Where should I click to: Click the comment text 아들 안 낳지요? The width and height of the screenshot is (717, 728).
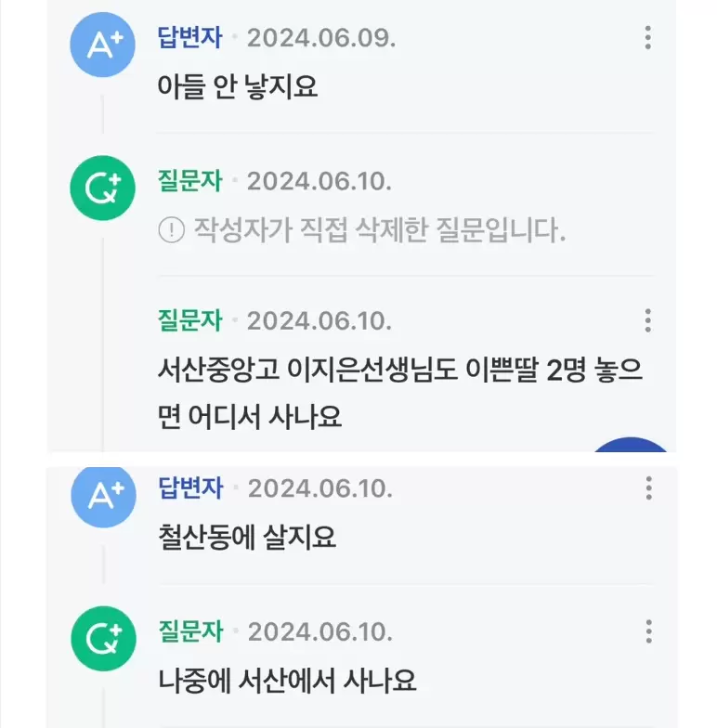click(x=238, y=87)
